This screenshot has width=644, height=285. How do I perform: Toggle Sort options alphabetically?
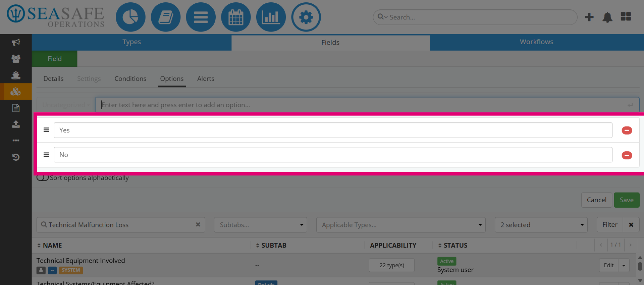pos(43,177)
